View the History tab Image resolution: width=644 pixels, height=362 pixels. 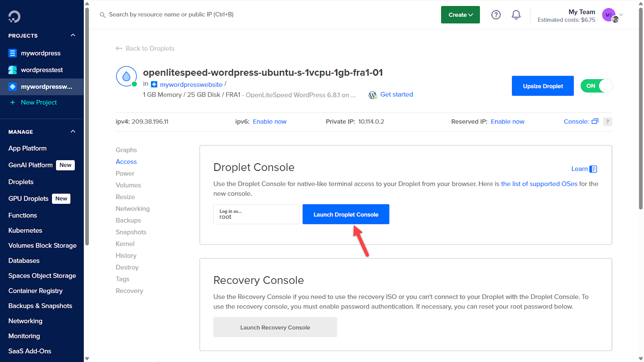[x=126, y=255]
